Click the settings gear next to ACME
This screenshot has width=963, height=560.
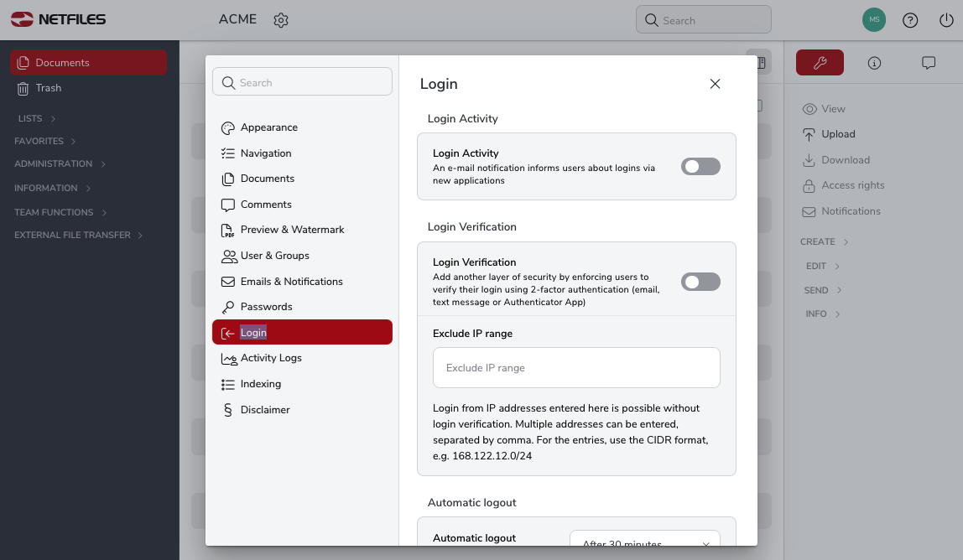point(281,20)
